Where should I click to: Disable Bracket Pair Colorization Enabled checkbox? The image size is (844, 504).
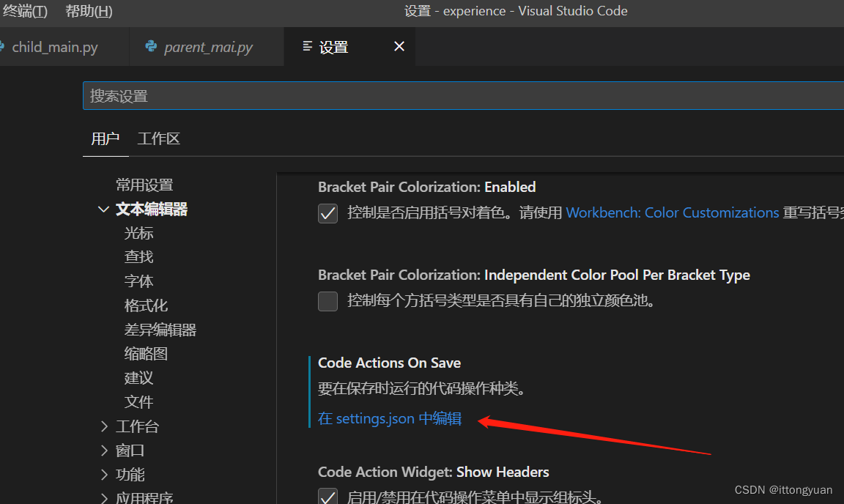coord(327,213)
